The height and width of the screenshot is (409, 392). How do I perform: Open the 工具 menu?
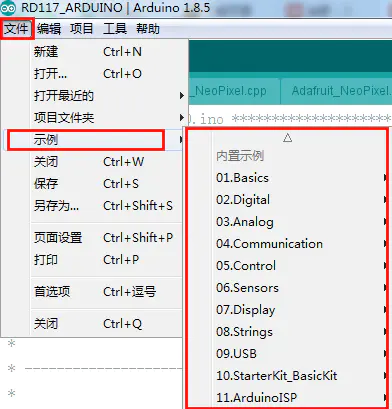tap(115, 29)
